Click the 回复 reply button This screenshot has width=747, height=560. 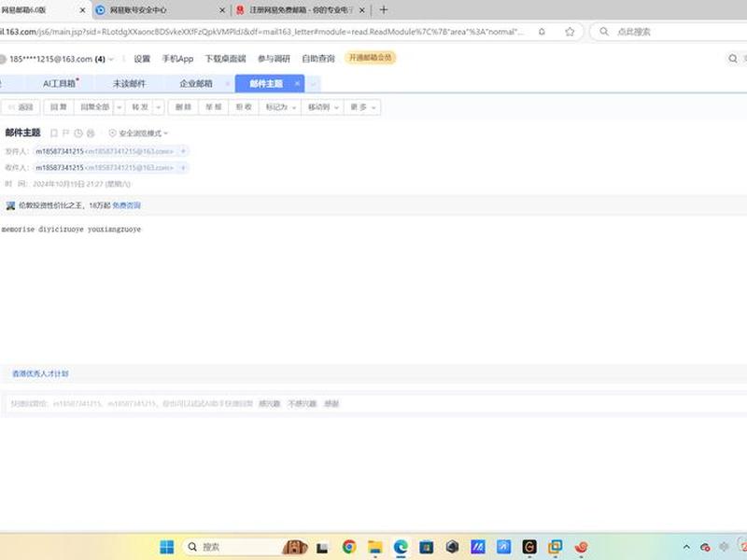point(59,107)
